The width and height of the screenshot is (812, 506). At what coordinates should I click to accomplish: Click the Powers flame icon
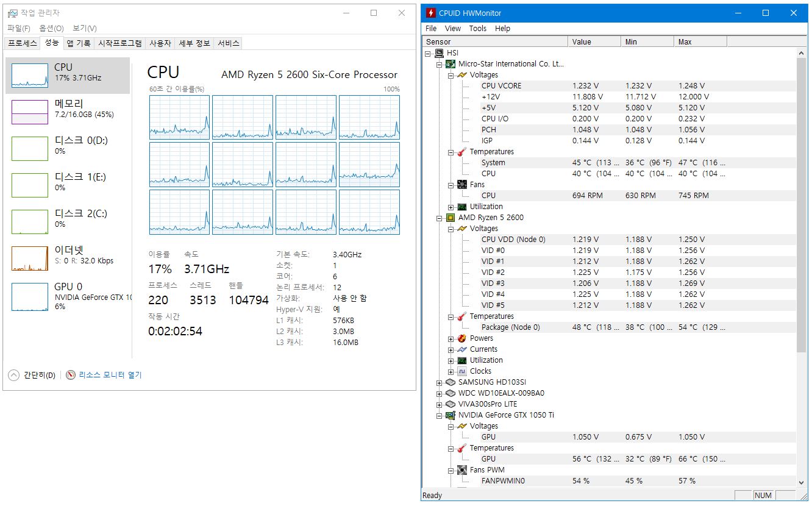(x=462, y=338)
